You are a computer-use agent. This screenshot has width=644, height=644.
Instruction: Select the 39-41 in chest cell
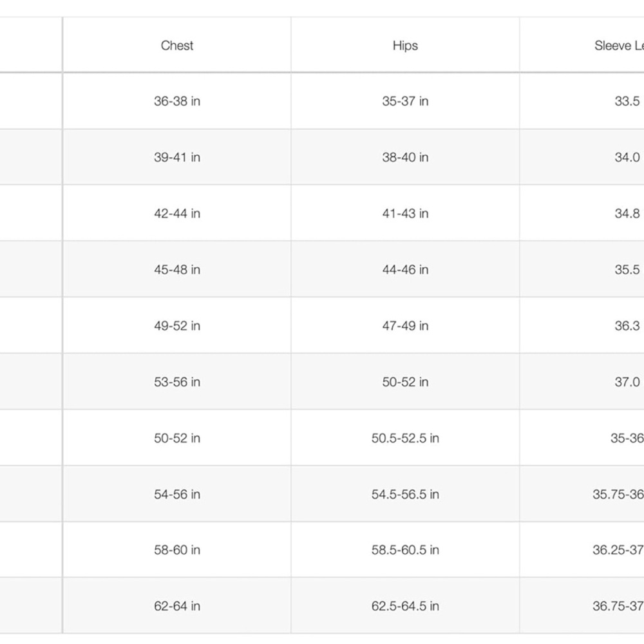tap(177, 157)
